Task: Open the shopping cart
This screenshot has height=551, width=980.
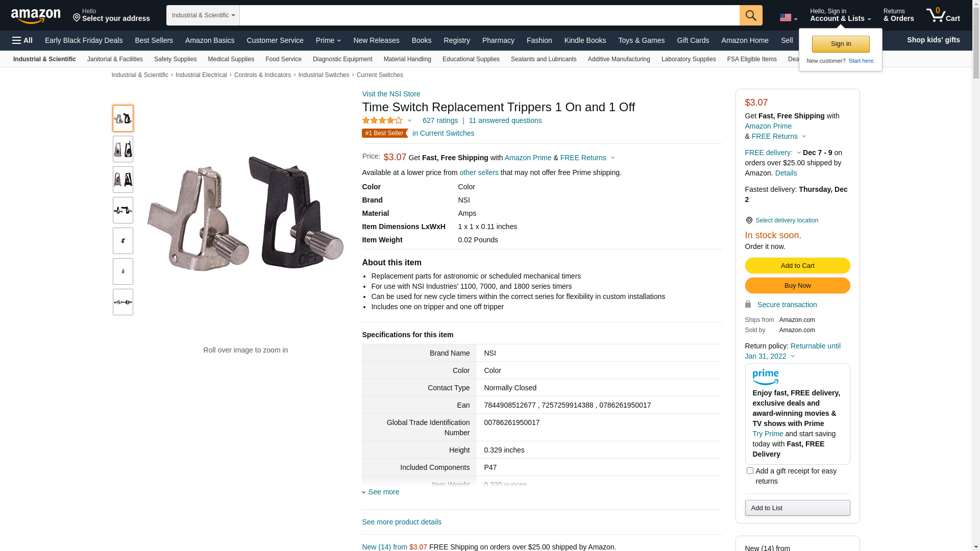Action: [x=943, y=15]
